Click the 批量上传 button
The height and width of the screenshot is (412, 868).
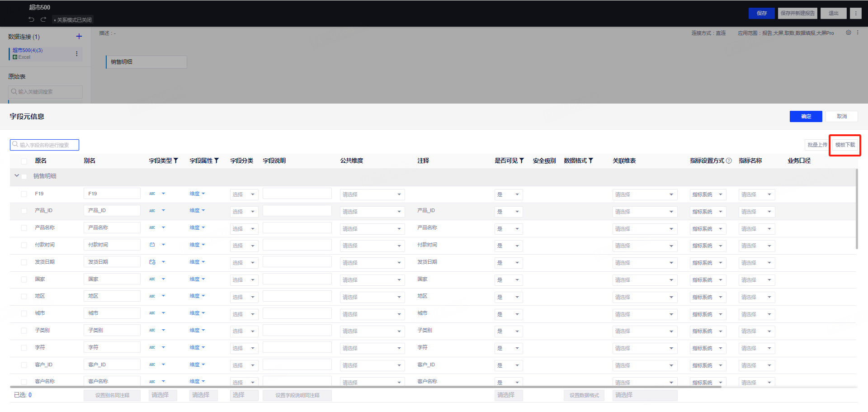(817, 145)
